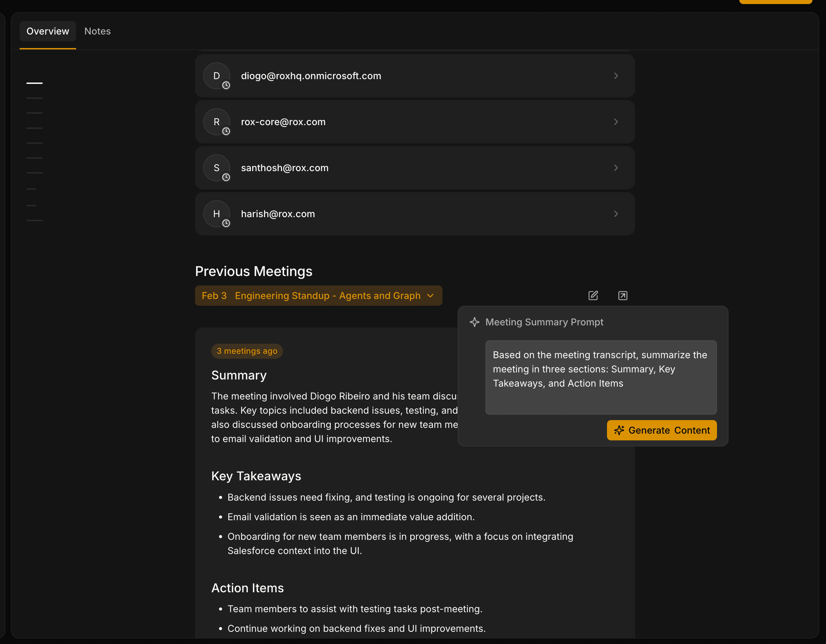Click clock status badge on harish avatar

(x=226, y=223)
